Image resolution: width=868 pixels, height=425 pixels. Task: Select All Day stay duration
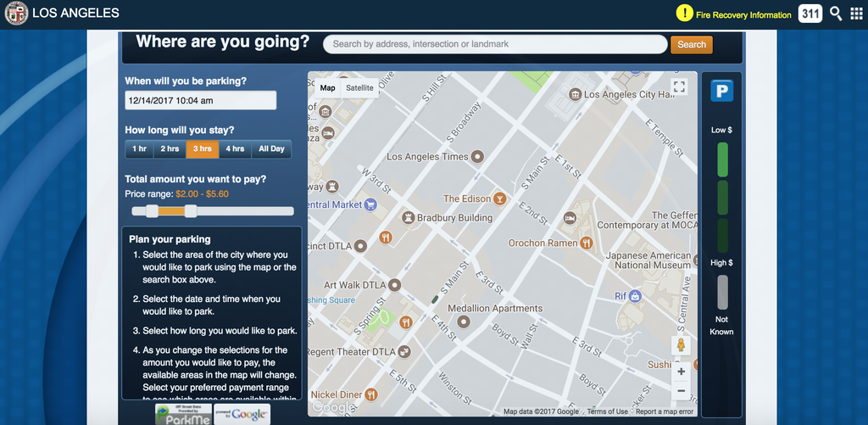coord(271,149)
